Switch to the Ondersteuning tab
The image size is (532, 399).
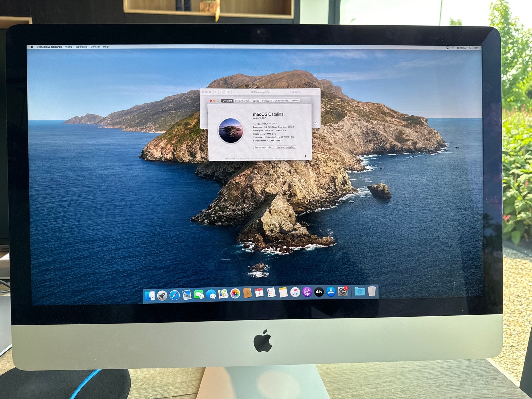[x=282, y=101]
